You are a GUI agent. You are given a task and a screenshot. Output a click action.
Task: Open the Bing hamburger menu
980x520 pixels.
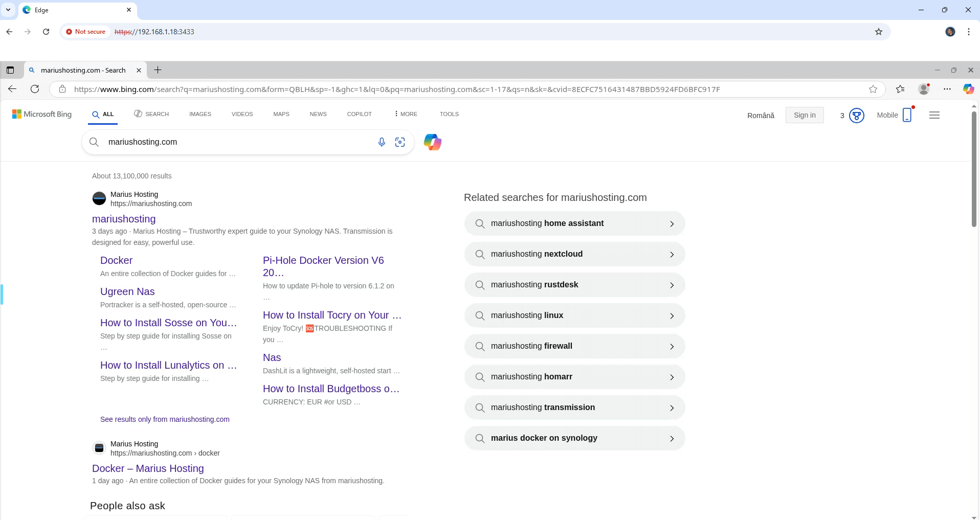coord(934,115)
